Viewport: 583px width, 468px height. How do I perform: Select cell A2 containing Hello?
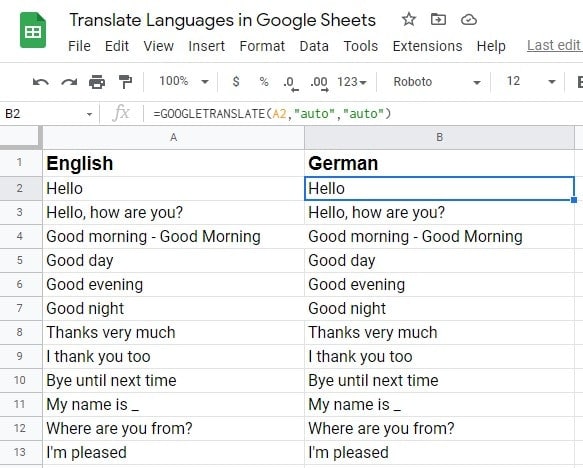173,188
